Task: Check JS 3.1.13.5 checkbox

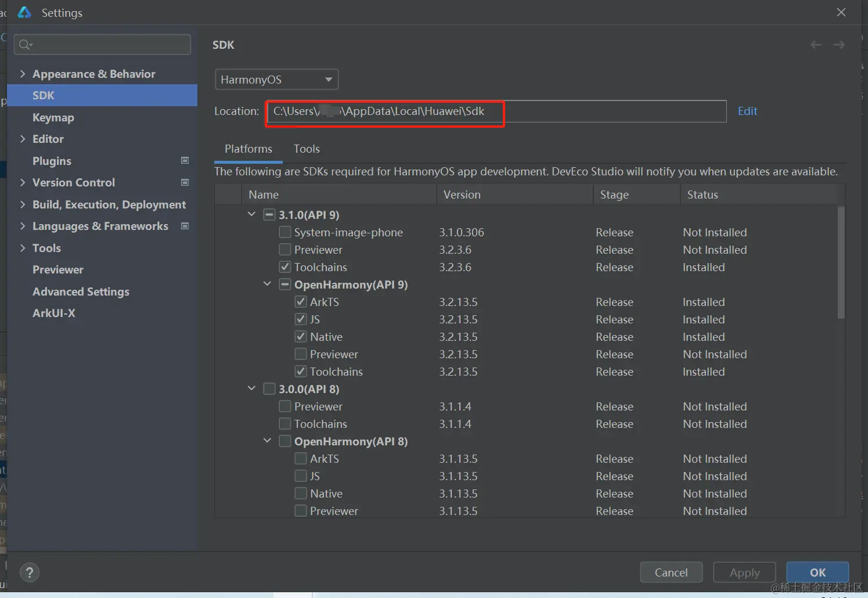Action: pos(301,476)
